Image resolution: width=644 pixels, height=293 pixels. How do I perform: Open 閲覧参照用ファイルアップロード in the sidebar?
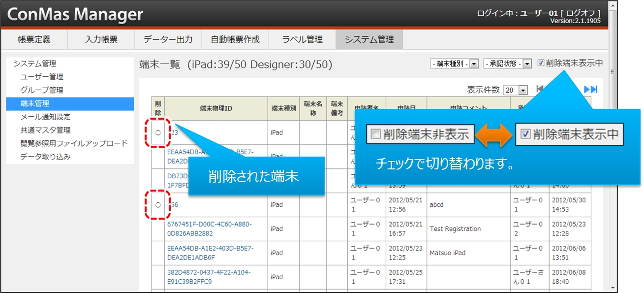[x=74, y=143]
